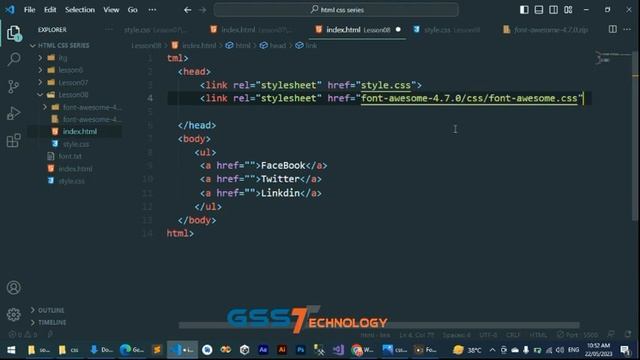Screen dimensions: 640x360
Task: Click head breadcrumb item
Action: (273, 45)
